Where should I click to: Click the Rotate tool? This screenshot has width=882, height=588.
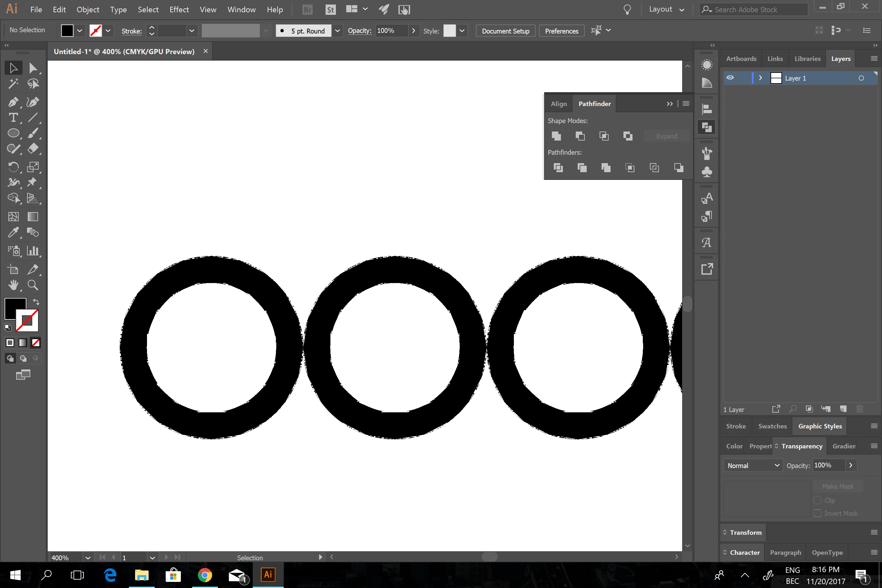click(x=13, y=167)
